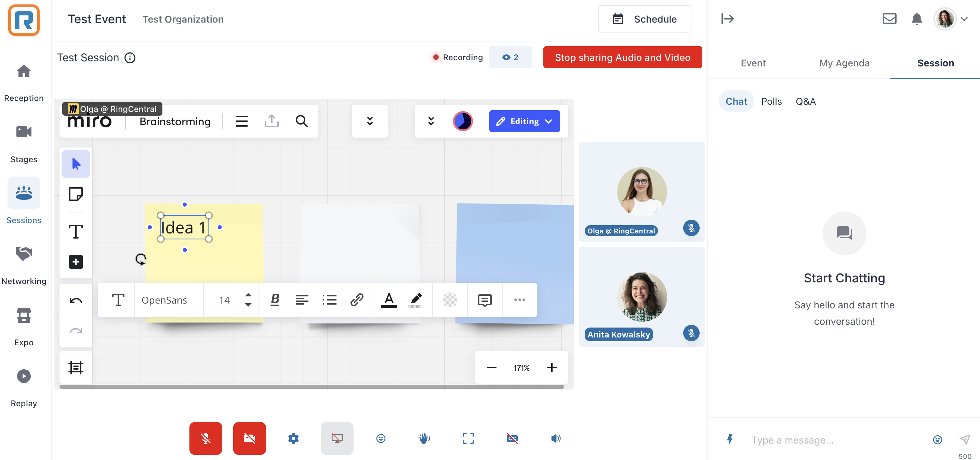Add a comment to the text
This screenshot has width=980, height=460.
tap(485, 300)
